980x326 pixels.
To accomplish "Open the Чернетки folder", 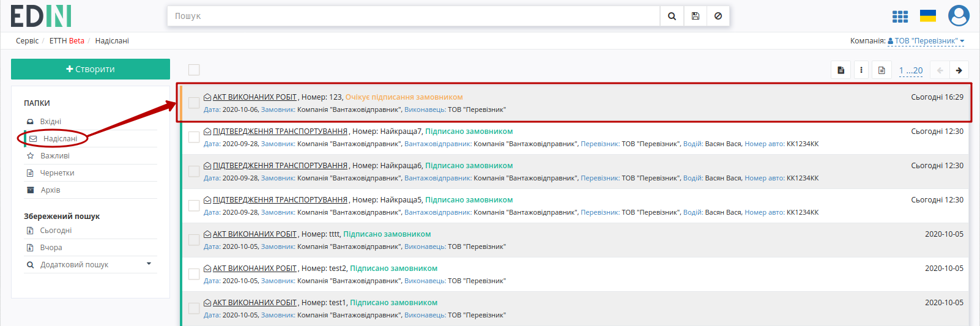I will click(57, 173).
